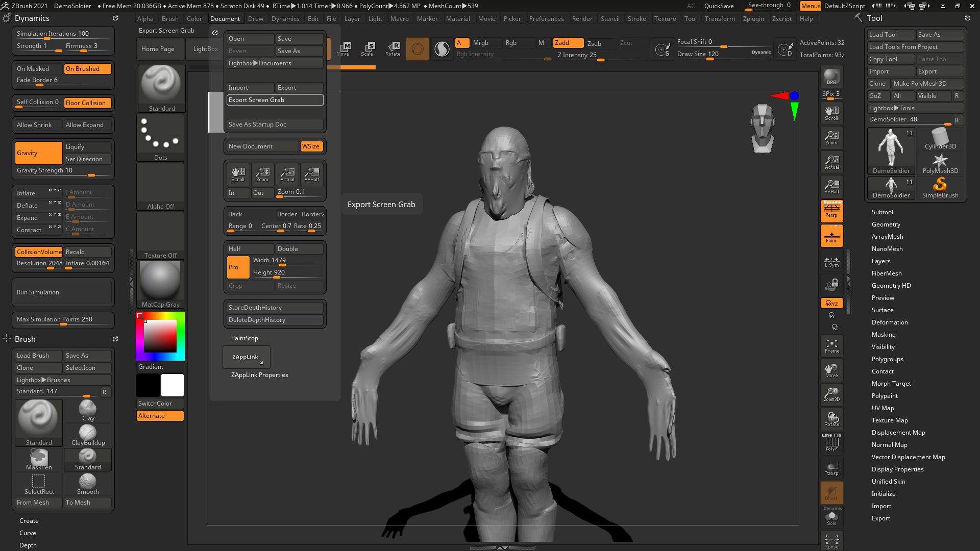Click the Gravity tool icon
The width and height of the screenshot is (980, 551).
[x=38, y=152]
